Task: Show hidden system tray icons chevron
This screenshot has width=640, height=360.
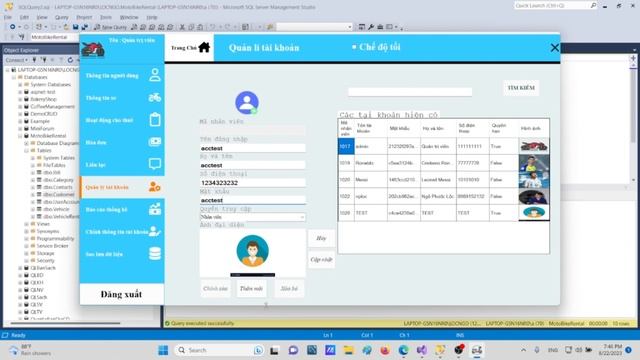Action: (x=523, y=350)
